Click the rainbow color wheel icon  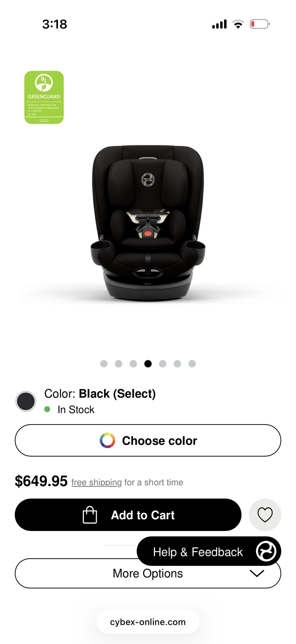click(x=107, y=440)
